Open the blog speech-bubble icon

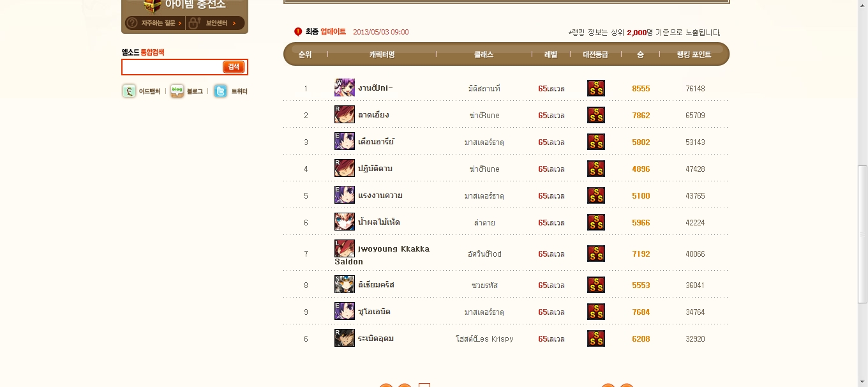coord(177,91)
